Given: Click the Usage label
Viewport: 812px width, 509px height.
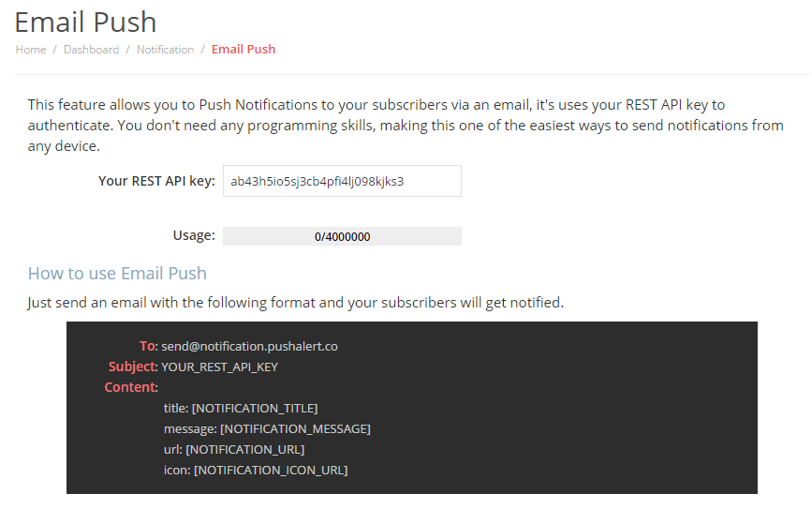Looking at the screenshot, I should pos(194,235).
